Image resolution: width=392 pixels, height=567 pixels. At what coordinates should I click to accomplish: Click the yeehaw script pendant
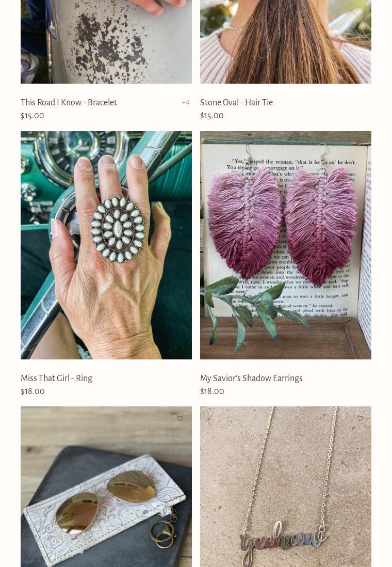(x=283, y=540)
